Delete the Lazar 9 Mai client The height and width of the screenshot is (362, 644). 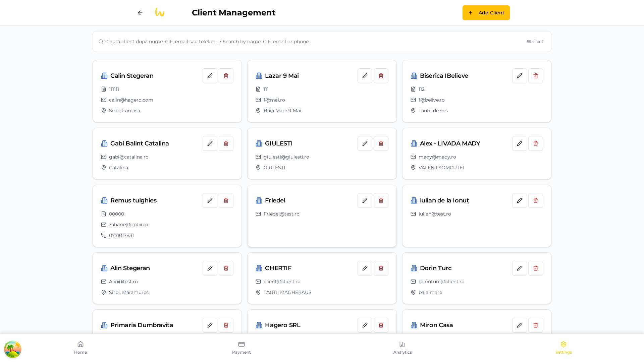[x=381, y=76]
